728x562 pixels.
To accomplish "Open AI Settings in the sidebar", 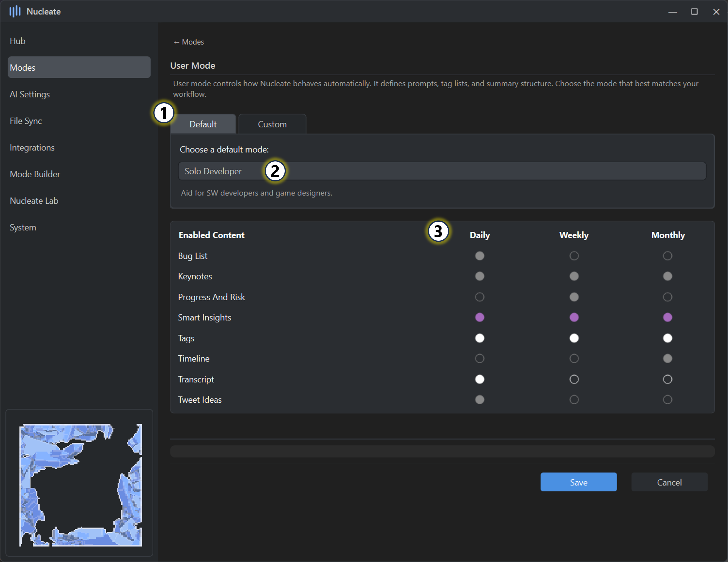I will pos(30,94).
